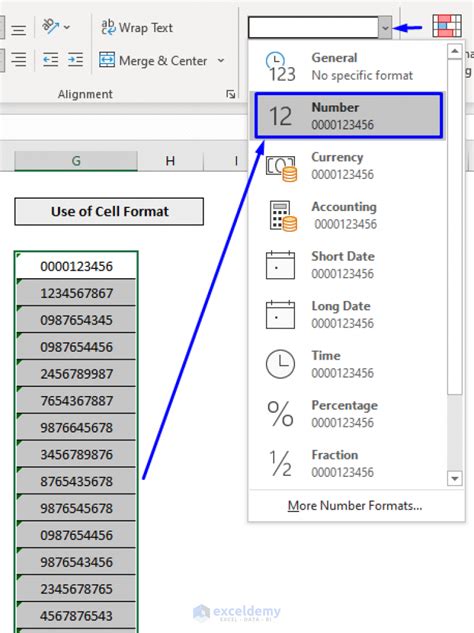
Task: Select the Percentage format option
Action: click(348, 414)
